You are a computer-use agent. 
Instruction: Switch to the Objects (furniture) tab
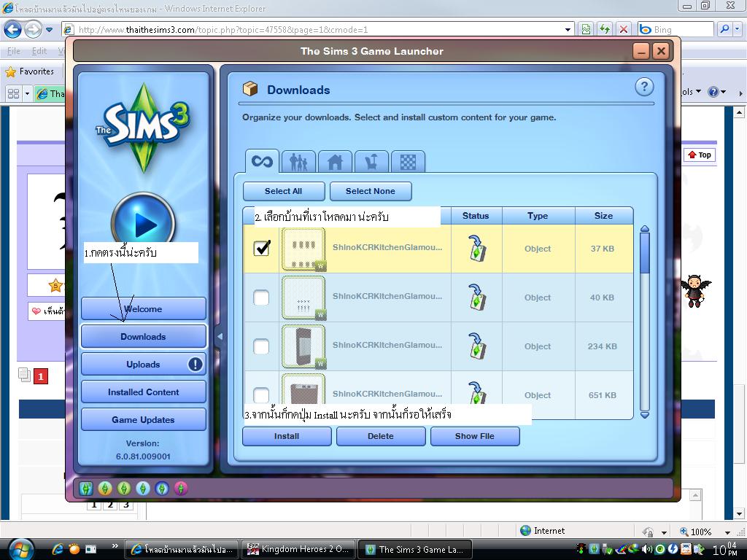point(371,163)
